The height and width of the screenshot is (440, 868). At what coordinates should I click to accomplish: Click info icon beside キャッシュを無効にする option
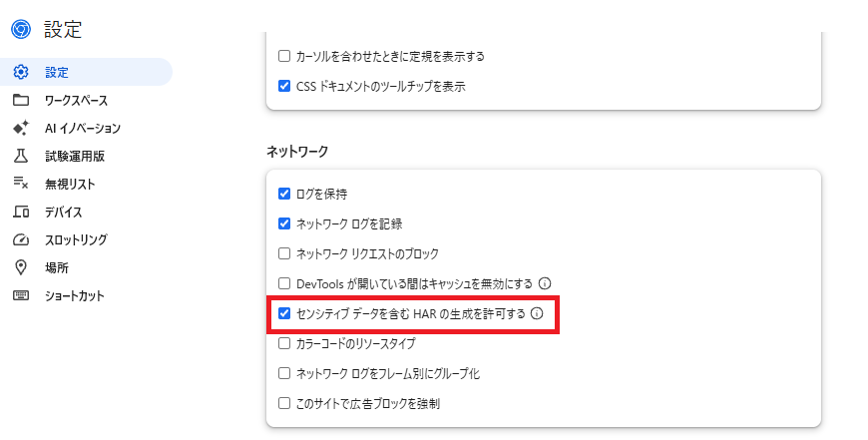[545, 283]
